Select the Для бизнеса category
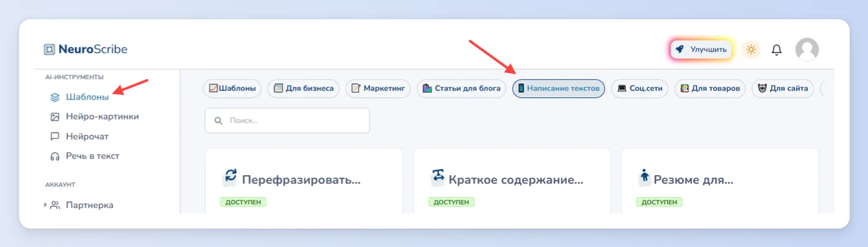Screen dimensions: 868x247 click(304, 89)
